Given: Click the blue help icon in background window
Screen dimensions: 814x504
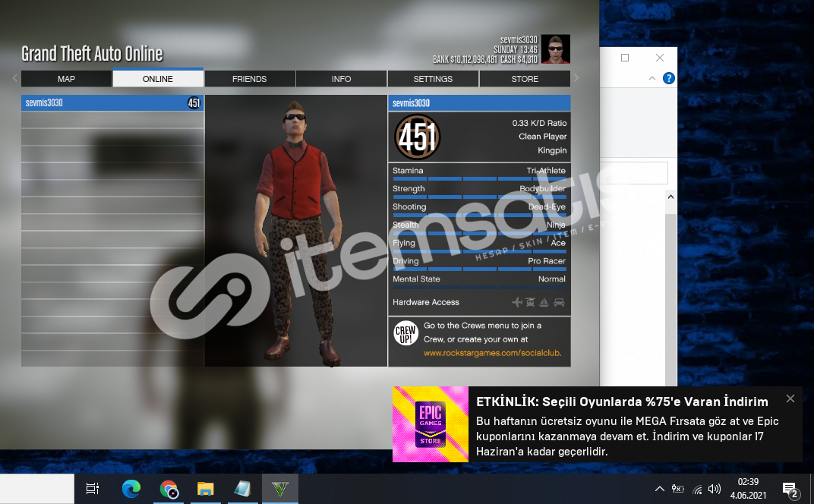Looking at the screenshot, I should pos(669,78).
